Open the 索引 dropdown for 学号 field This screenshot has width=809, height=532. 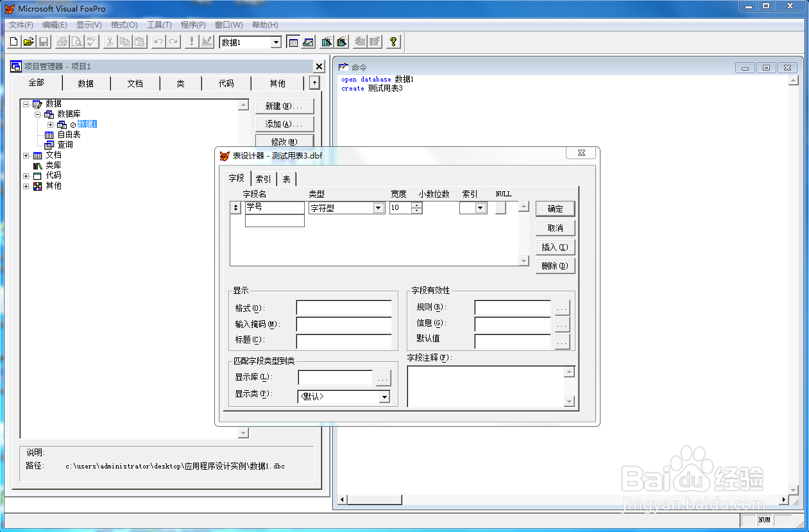pos(481,208)
